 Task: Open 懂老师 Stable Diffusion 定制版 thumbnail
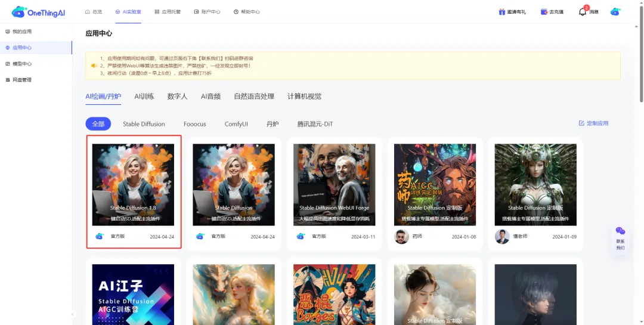535,184
